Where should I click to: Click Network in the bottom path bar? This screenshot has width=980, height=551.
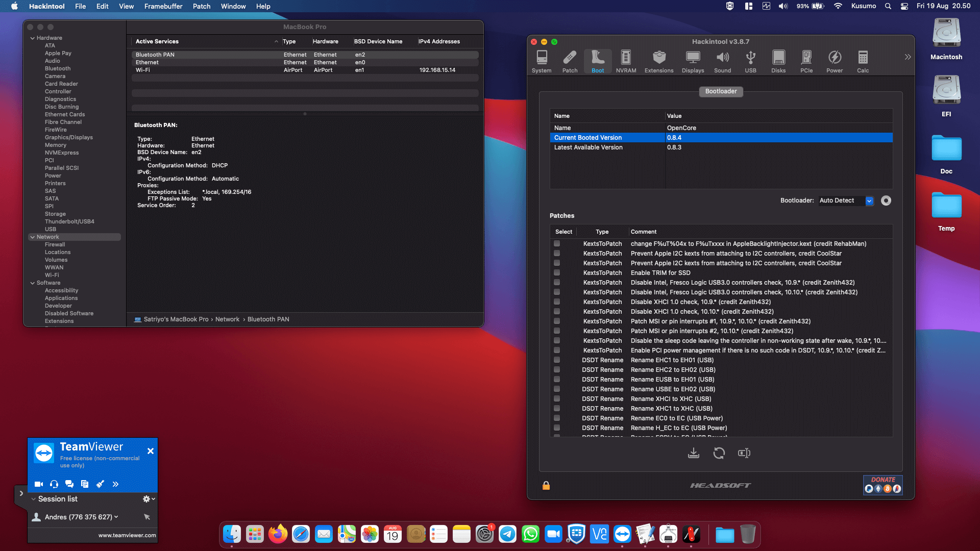pos(227,319)
